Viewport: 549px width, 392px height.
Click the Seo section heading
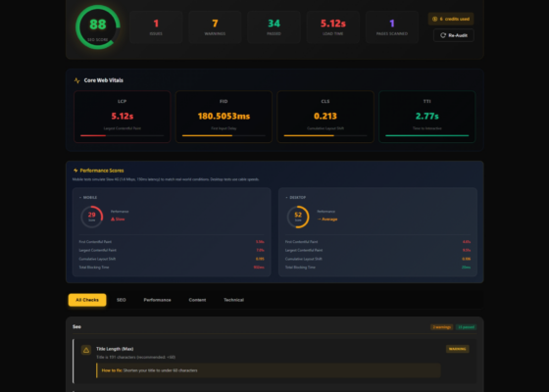[76, 327]
